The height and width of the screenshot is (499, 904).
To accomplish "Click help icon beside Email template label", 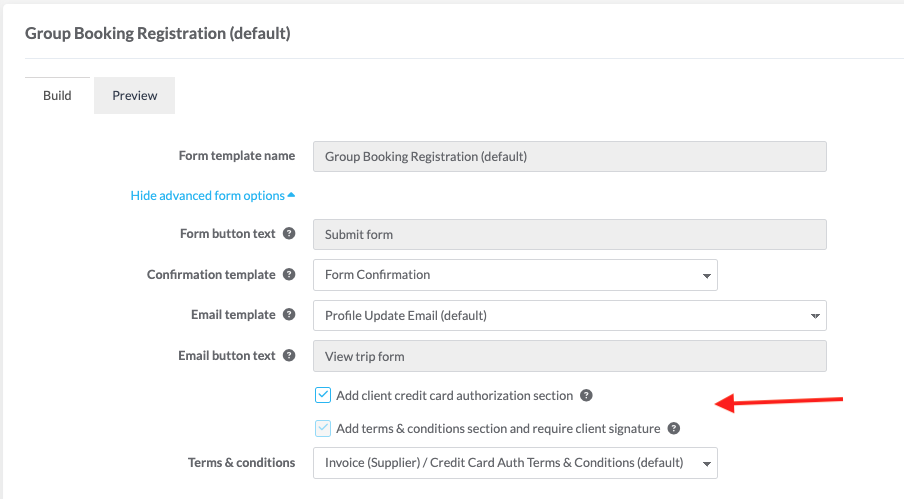I will click(x=289, y=315).
